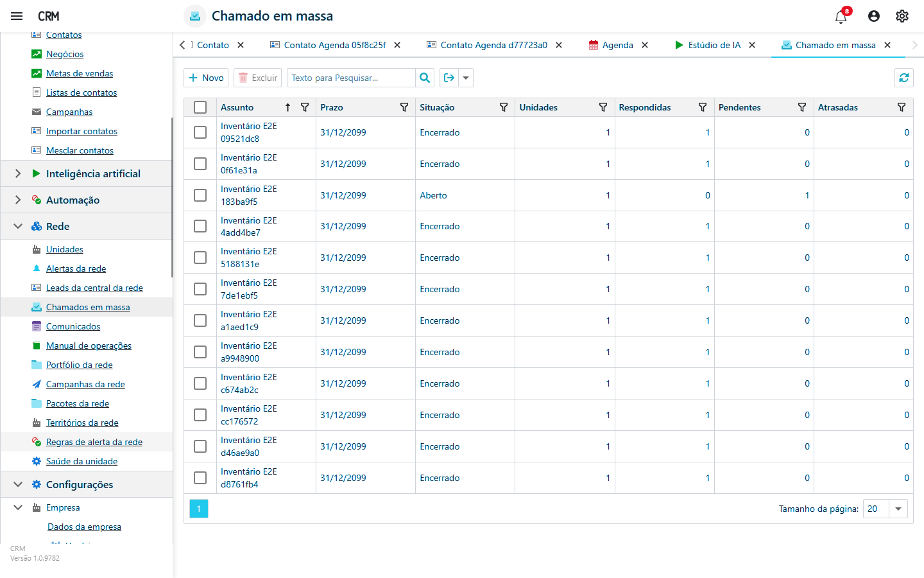
Task: Open the Prazo column filter
Action: pos(404,107)
